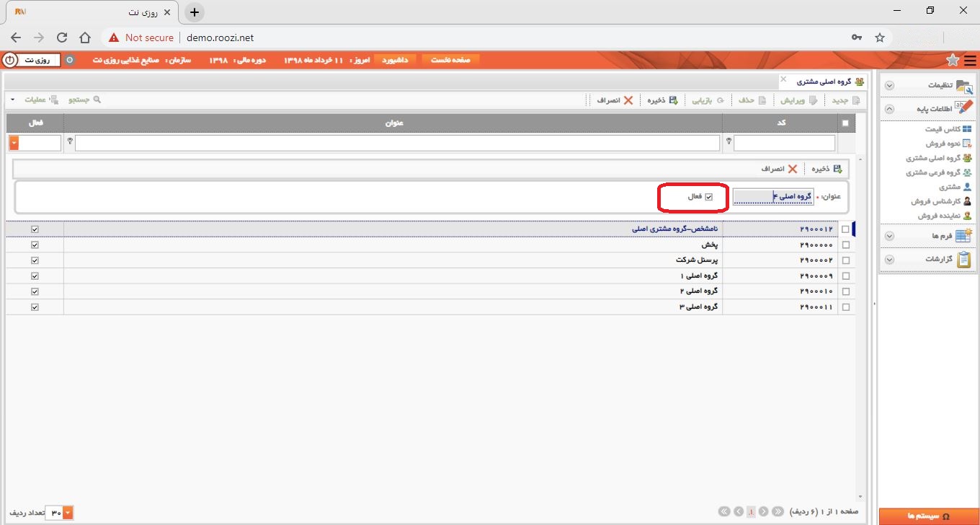
Task: Click the power logout icon
Action: pyautogui.click(x=9, y=60)
